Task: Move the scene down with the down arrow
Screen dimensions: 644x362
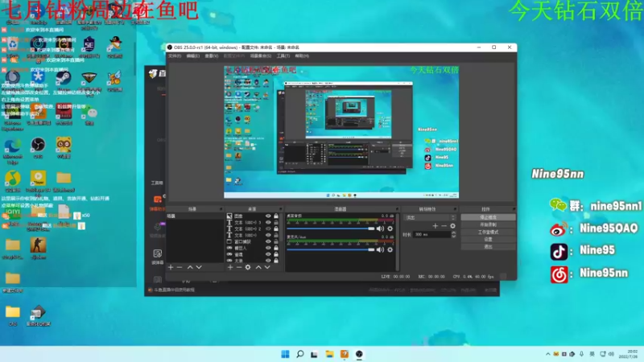Action: 199,267
